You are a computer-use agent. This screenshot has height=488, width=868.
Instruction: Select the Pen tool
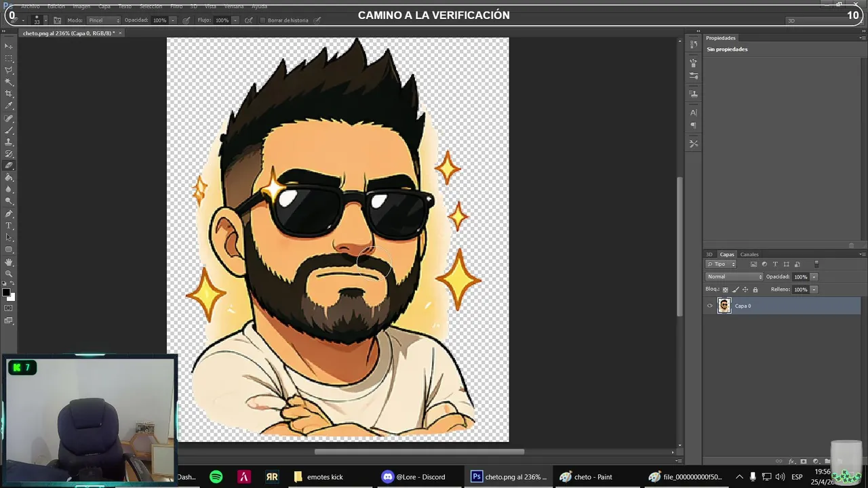click(9, 213)
